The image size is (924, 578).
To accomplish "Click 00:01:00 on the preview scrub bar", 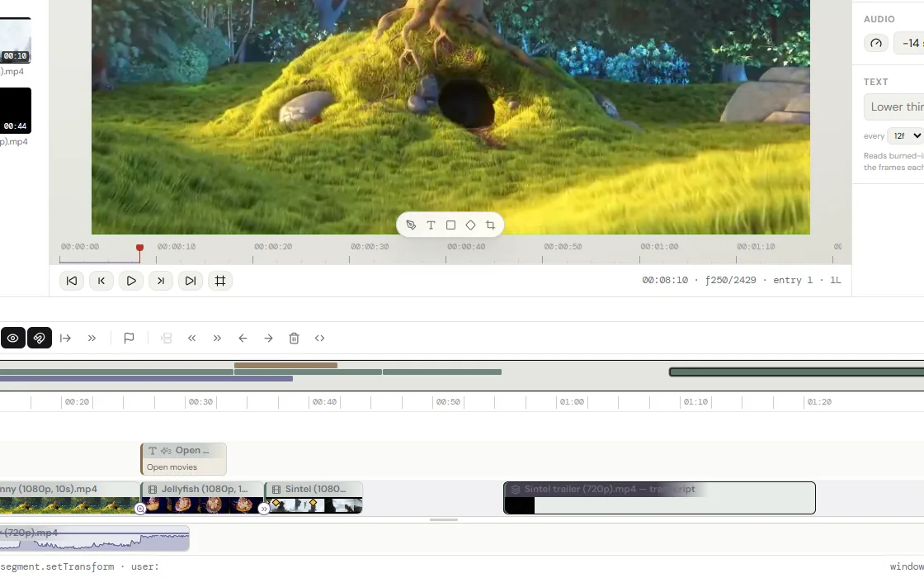I will 659,247.
